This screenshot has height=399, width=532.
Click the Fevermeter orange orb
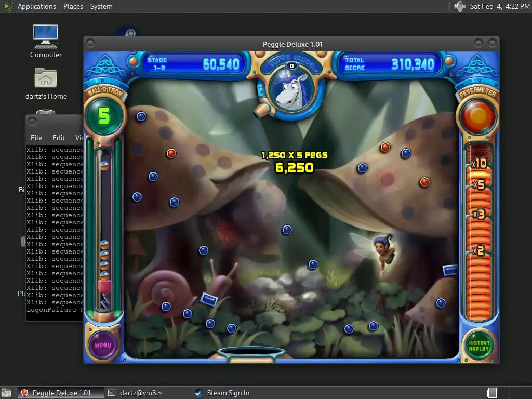pyautogui.click(x=478, y=117)
